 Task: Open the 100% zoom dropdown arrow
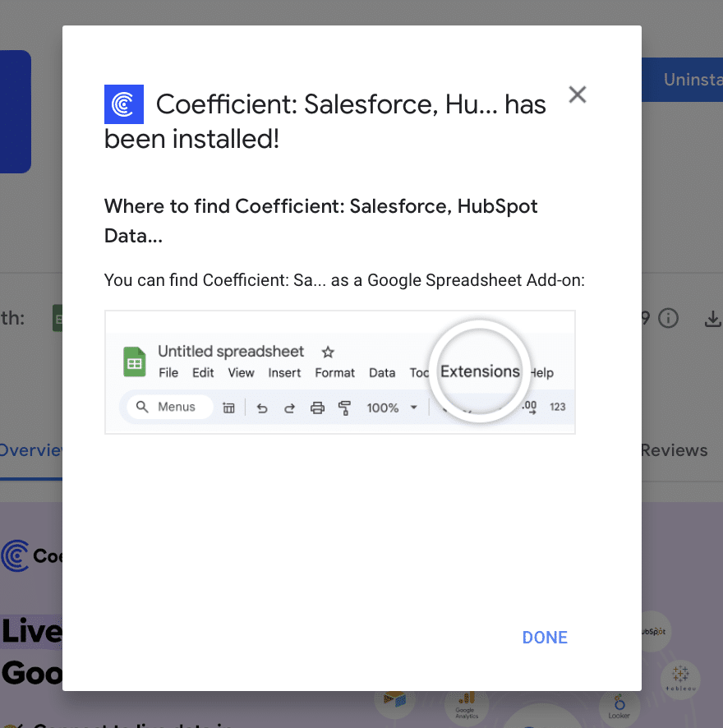tap(414, 408)
